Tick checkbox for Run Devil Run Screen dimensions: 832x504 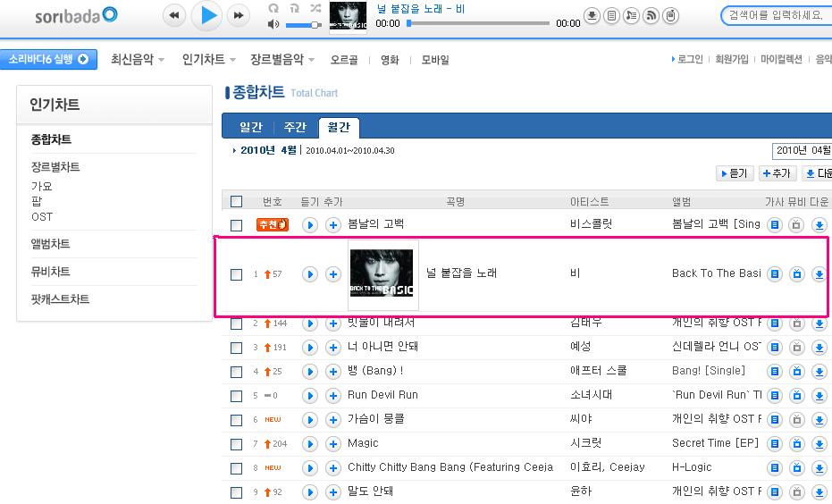[237, 396]
